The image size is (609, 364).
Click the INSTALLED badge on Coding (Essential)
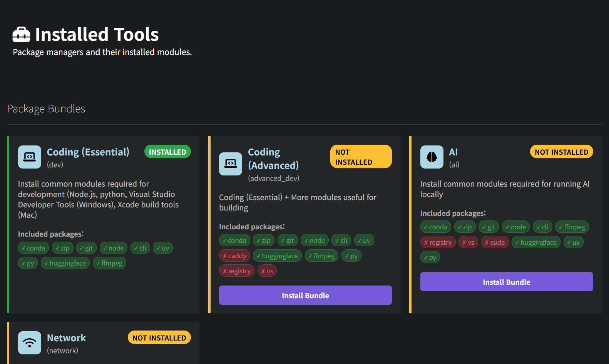167,152
